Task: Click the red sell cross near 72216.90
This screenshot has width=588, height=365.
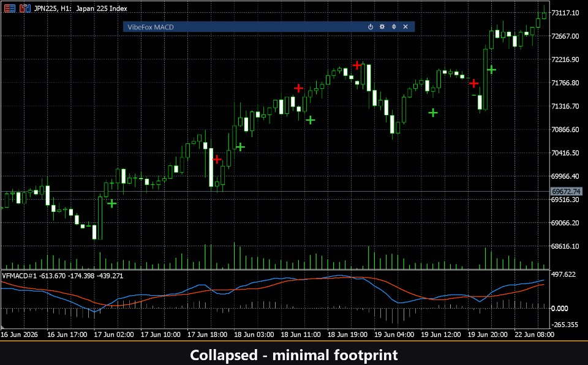Action: pos(357,66)
